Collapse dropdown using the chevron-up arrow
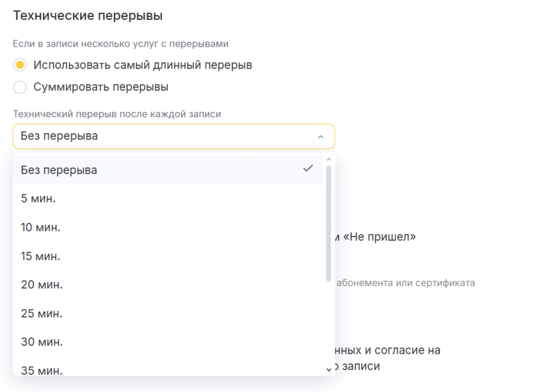550x392 pixels. pos(320,137)
